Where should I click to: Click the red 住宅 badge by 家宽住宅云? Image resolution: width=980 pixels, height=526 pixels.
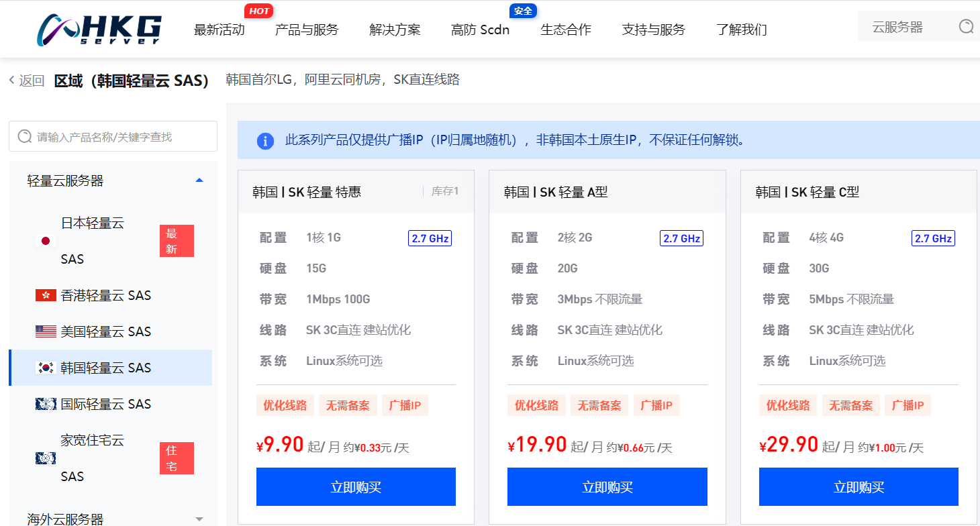pos(177,458)
